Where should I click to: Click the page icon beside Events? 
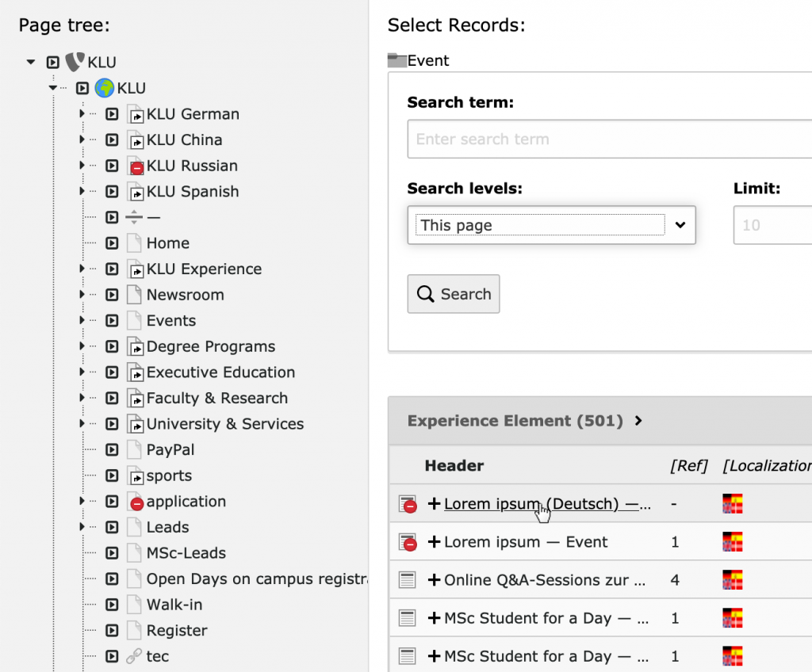pos(134,320)
